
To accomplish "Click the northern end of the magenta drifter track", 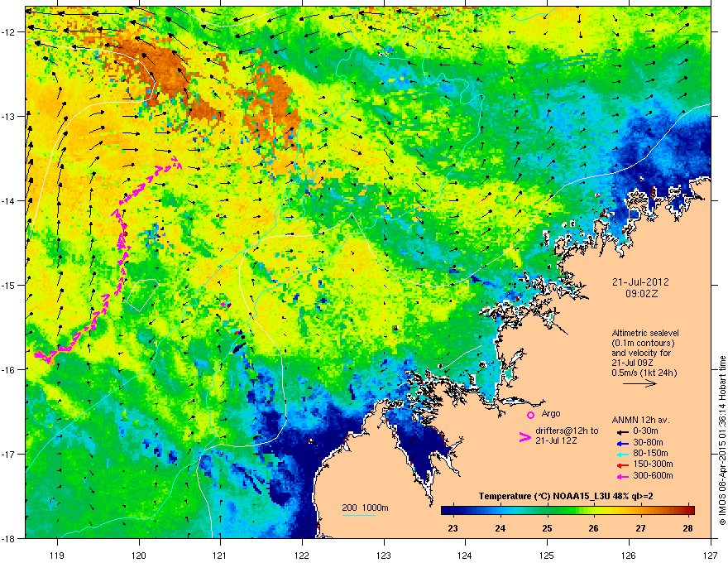I will pyautogui.click(x=177, y=162).
